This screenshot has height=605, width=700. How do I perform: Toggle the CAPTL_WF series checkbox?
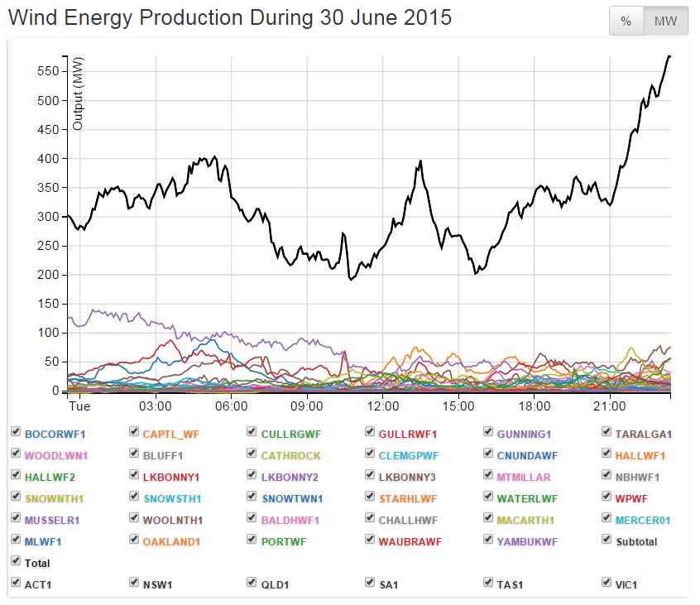click(x=134, y=432)
